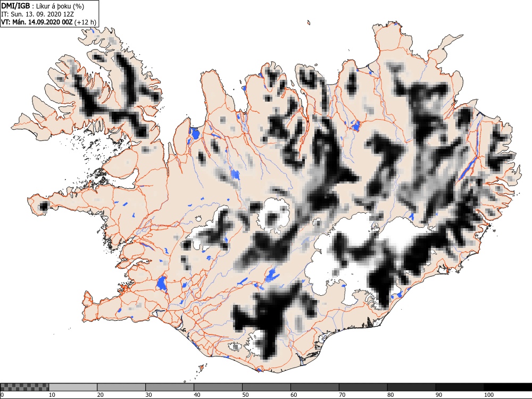Click the '20' legend scale label
Image resolution: width=532 pixels, height=399 pixels.
click(101, 395)
